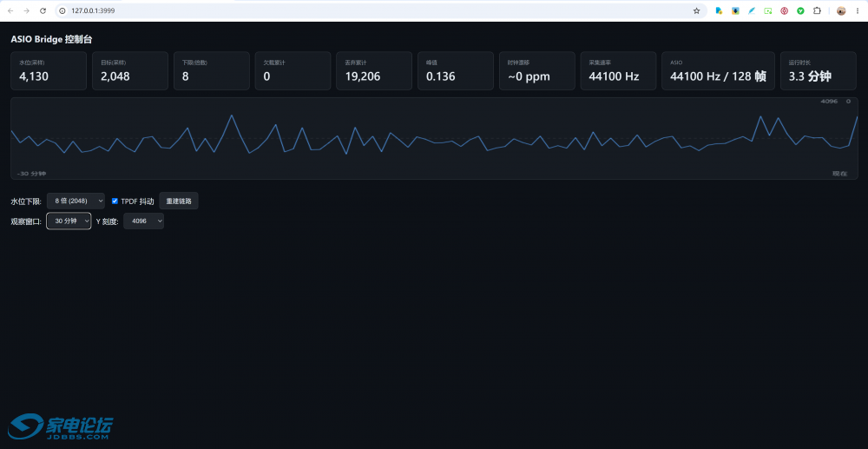Viewport: 868px width, 449px height.
Task: Click the 丢弃累计 value 19,206
Action: coord(363,76)
